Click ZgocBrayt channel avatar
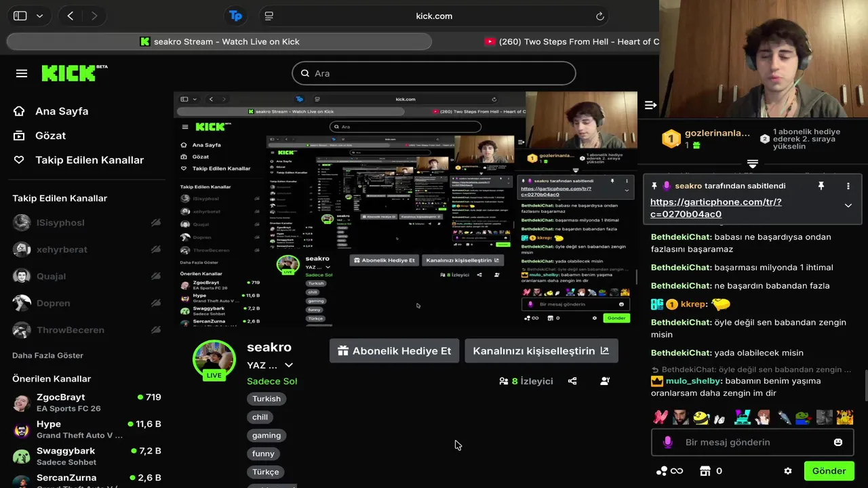This screenshot has width=868, height=488. [22, 403]
